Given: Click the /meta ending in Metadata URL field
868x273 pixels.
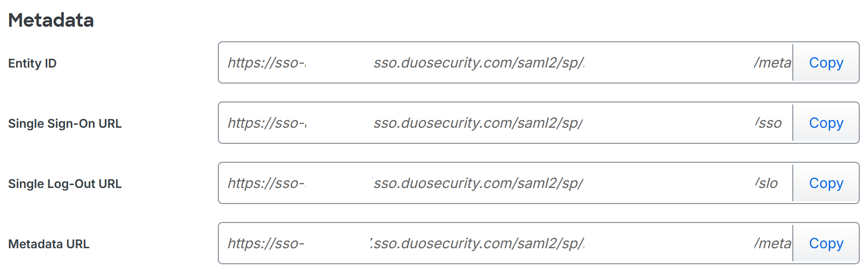Looking at the screenshot, I should 772,243.
